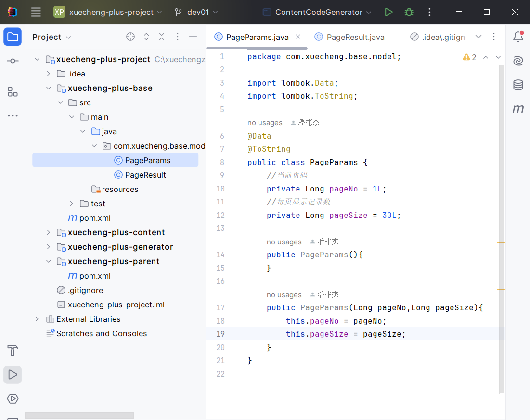Expand External Libraries

tap(37, 319)
